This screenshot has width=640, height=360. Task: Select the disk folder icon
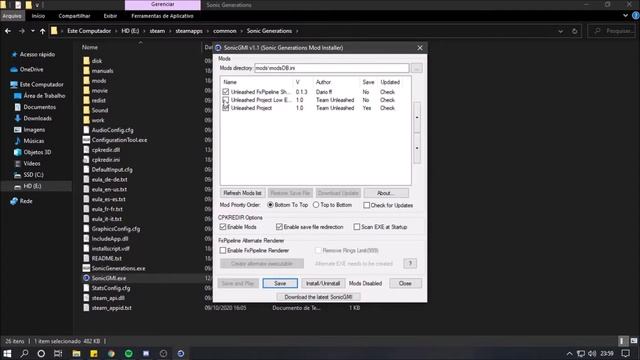[x=86, y=60]
